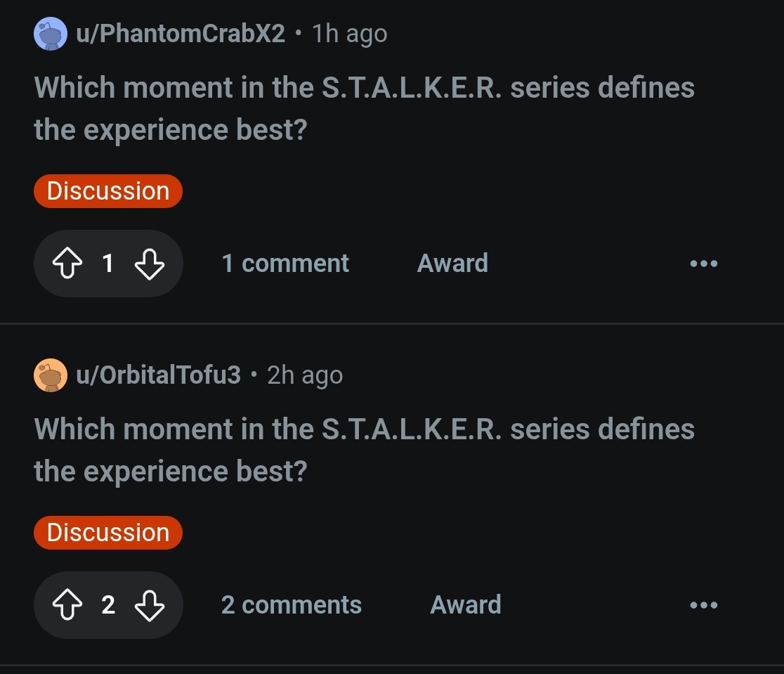Visit u/PhantomCrabX2 profile link
This screenshot has width=784, height=674.
pos(181,34)
